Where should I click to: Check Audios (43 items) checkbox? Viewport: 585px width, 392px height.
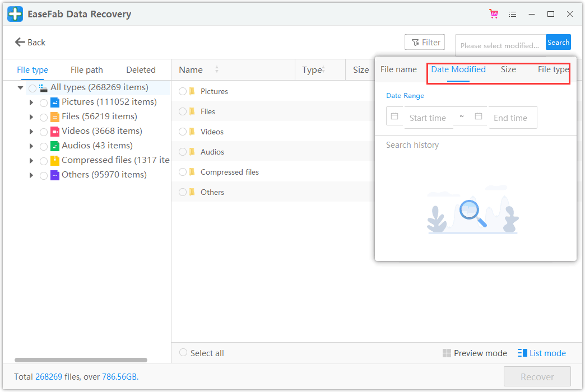tap(44, 146)
